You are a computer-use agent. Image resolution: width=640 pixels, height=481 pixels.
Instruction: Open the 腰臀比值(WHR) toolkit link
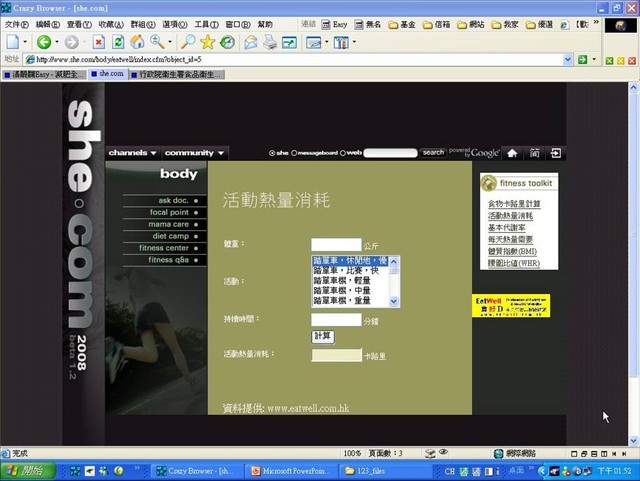(x=514, y=263)
